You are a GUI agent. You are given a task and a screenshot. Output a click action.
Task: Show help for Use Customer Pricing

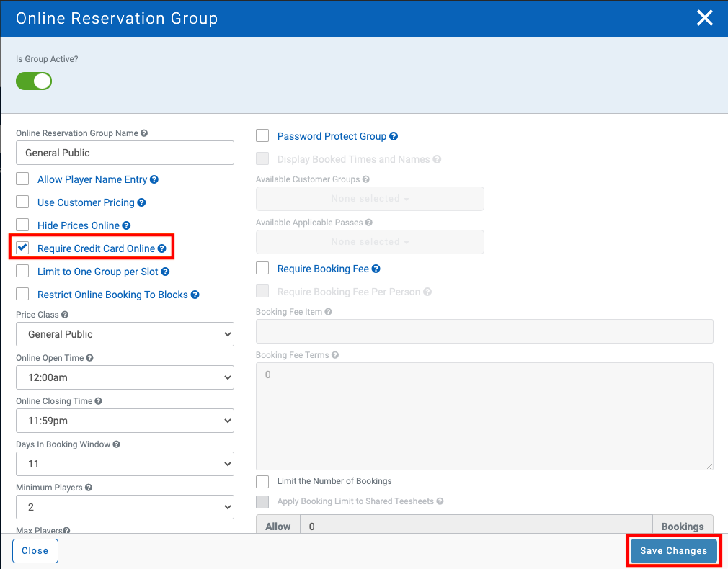141,203
